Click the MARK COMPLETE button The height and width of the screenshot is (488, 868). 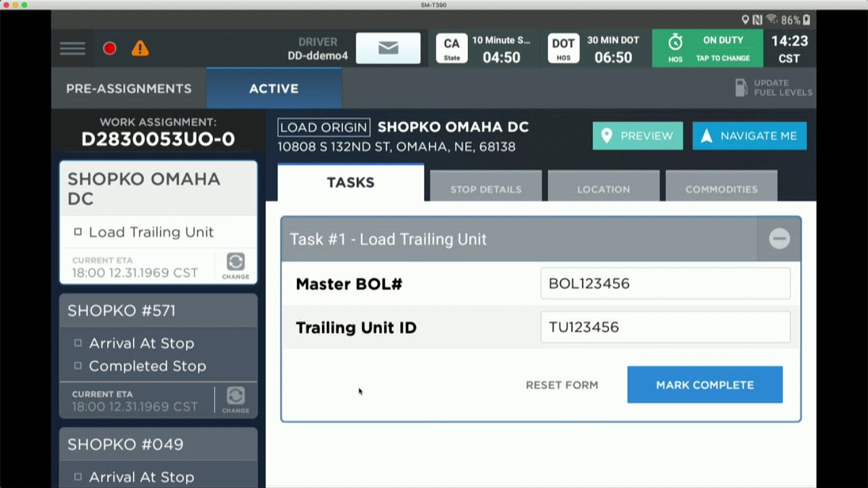pyautogui.click(x=705, y=385)
